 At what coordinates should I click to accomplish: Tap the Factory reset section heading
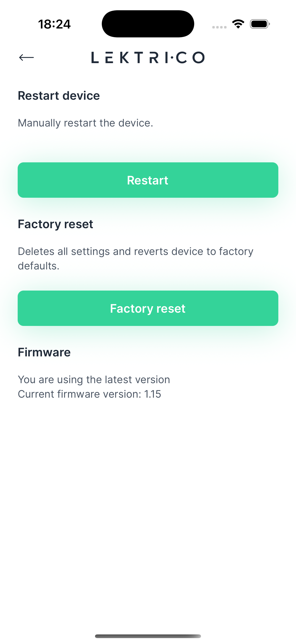55,224
